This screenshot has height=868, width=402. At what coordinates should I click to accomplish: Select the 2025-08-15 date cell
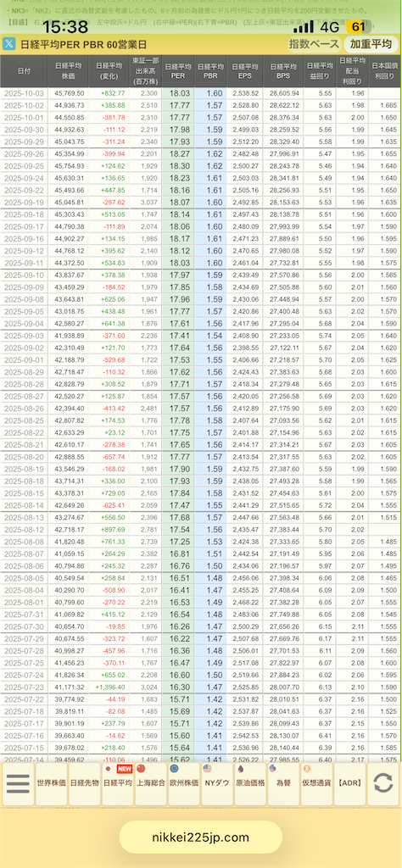25,493
